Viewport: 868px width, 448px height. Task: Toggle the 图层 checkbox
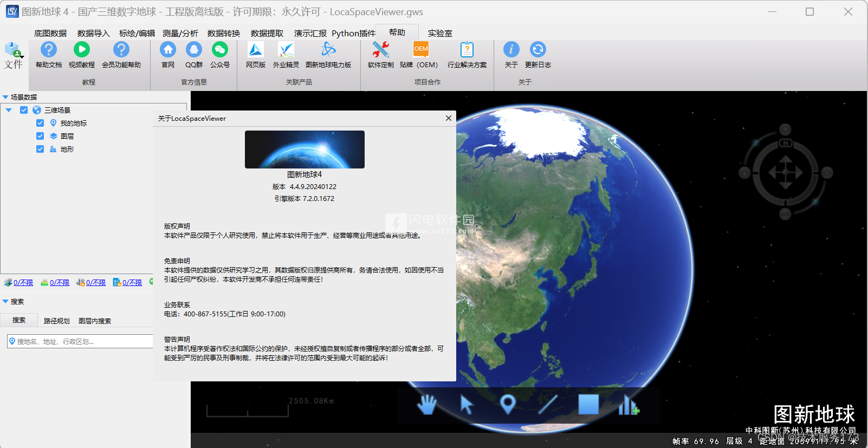(40, 136)
